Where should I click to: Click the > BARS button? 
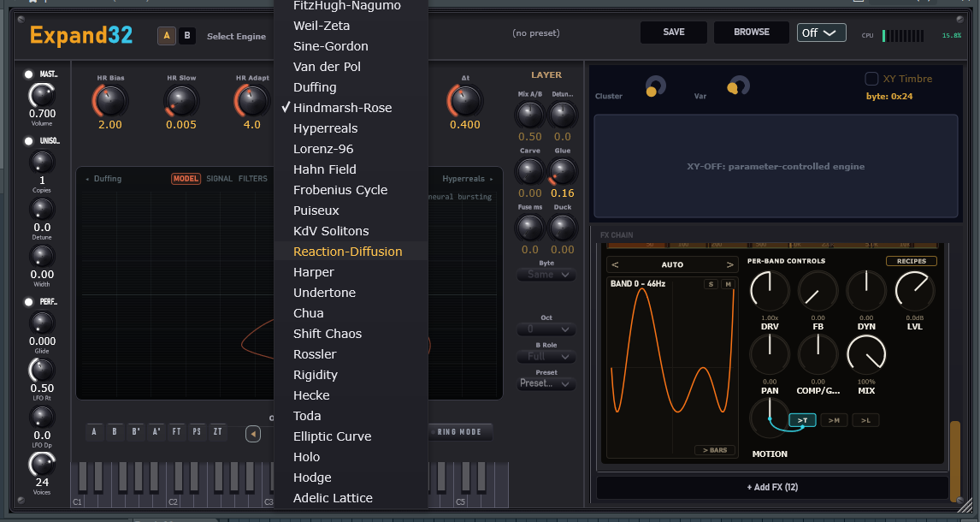pos(714,450)
